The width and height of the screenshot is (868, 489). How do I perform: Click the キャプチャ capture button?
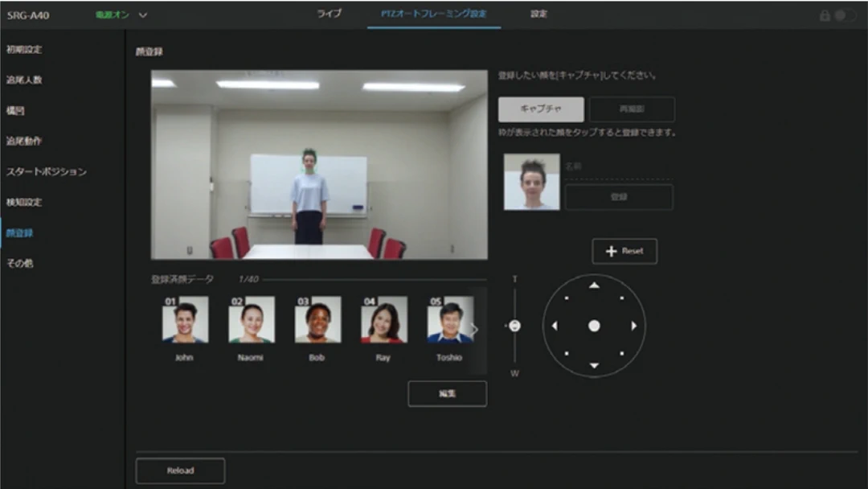541,109
